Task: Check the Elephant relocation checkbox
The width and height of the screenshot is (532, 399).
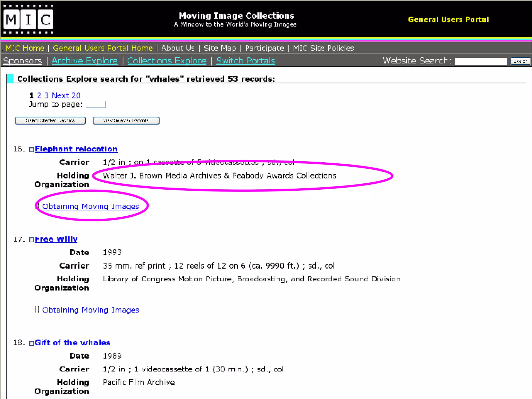Action: click(31, 150)
